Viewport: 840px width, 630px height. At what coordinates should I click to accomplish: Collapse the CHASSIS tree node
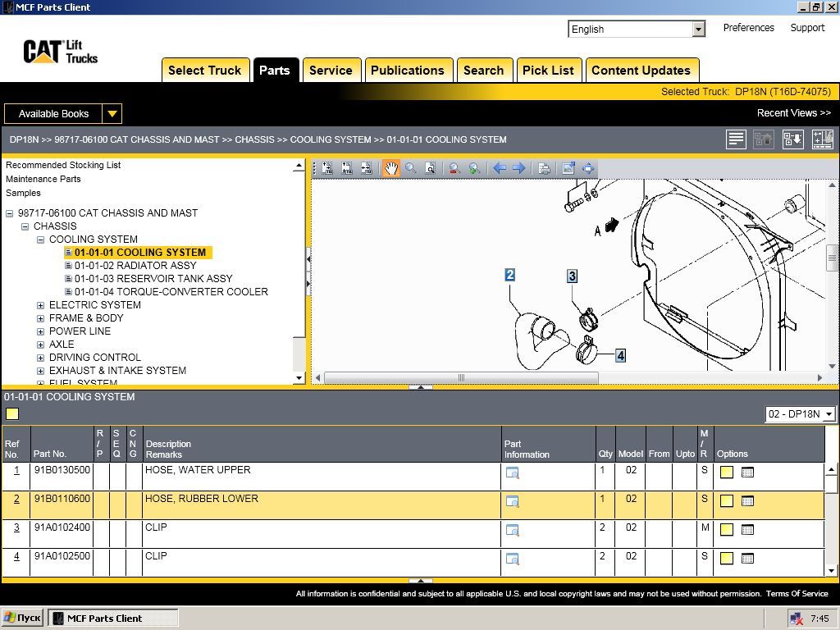[25, 226]
